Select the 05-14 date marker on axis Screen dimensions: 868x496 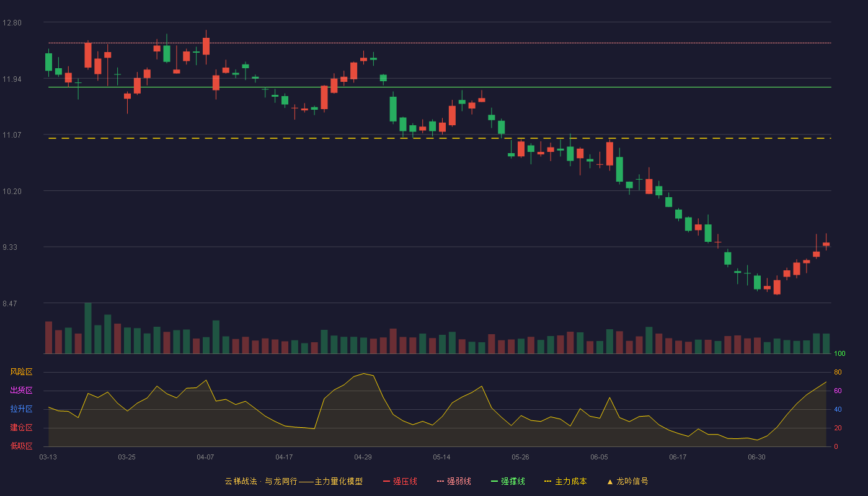441,457
